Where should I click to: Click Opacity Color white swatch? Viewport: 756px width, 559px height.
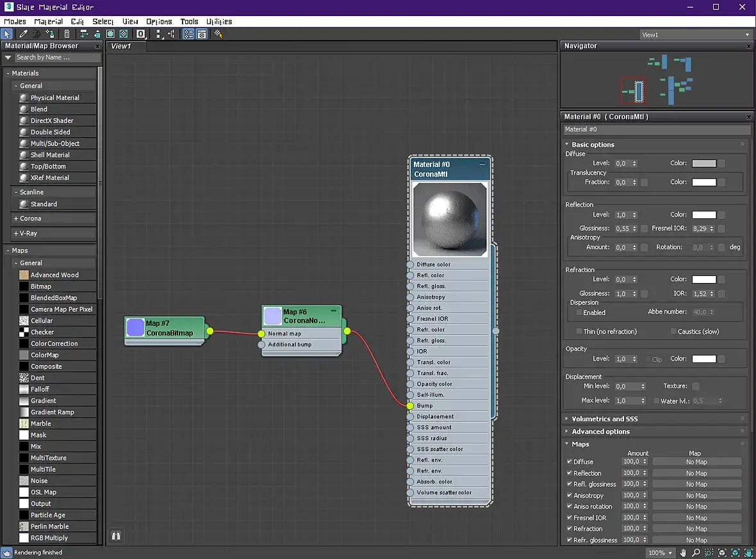click(x=704, y=359)
